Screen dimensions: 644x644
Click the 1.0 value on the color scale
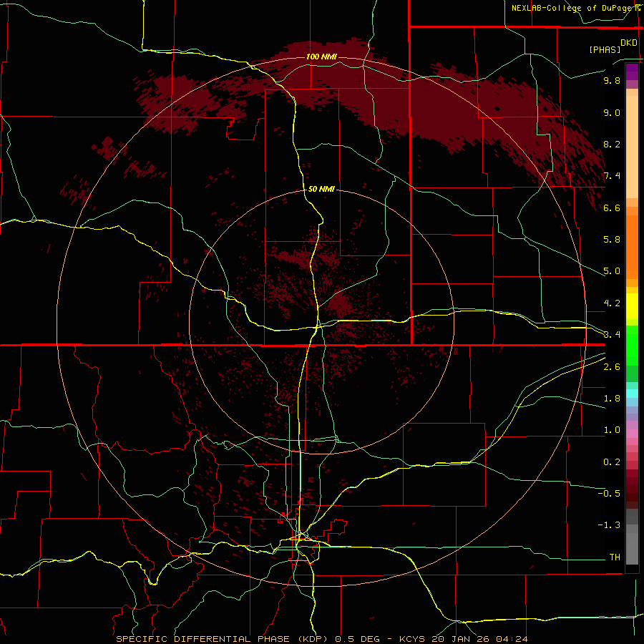click(x=612, y=430)
